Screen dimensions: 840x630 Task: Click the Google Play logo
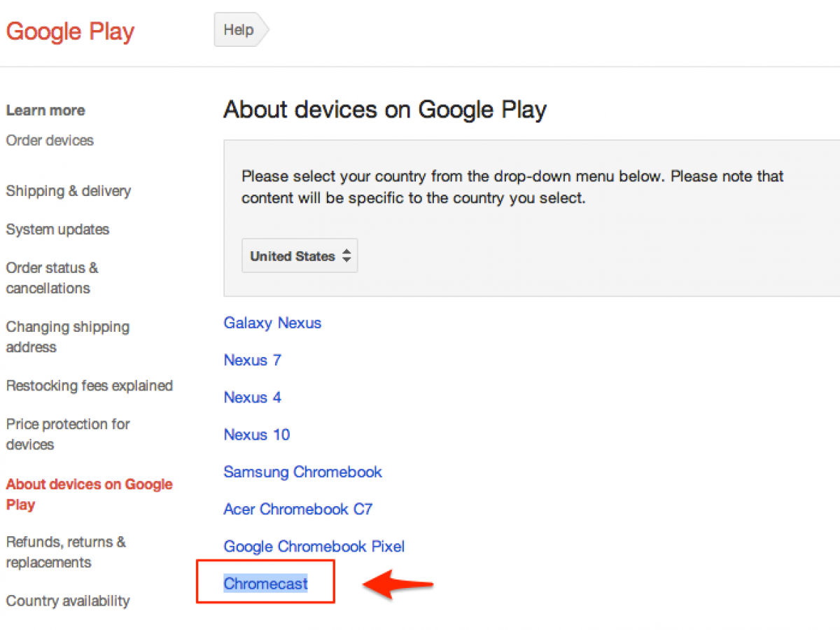click(70, 31)
